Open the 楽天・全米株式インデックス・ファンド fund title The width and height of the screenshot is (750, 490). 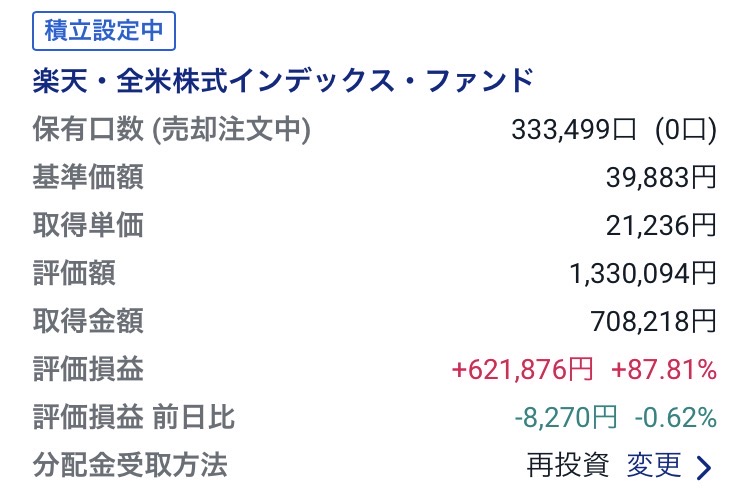283,80
